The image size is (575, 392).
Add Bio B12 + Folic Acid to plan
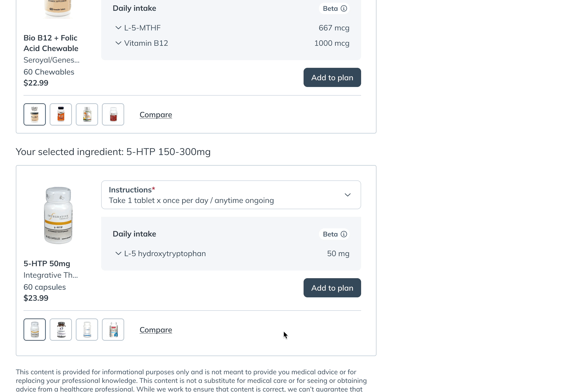(332, 77)
